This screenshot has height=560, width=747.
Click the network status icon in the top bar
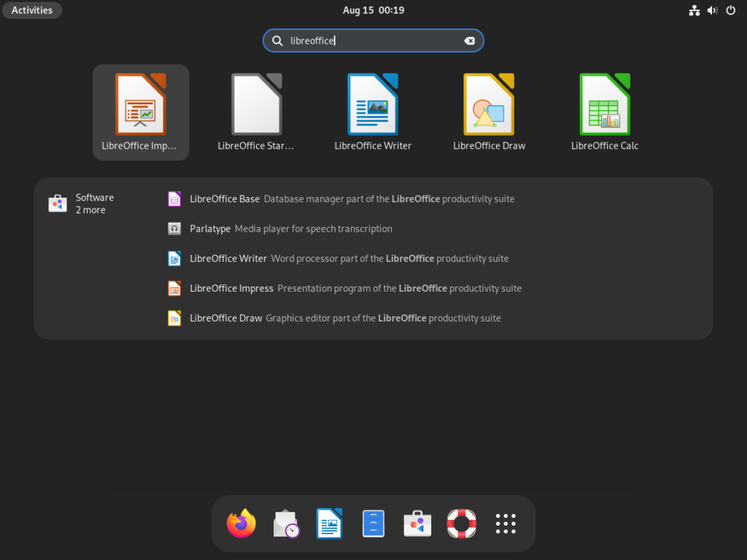point(694,10)
